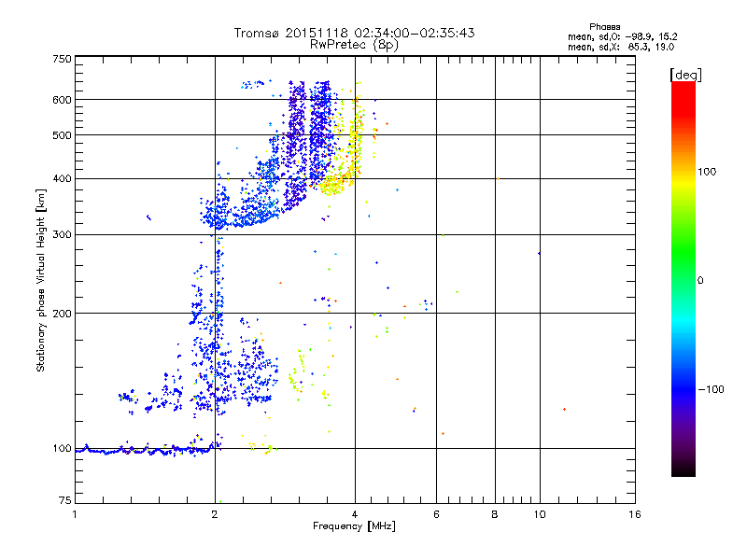Select the 'mean, sd,O: -98.9, 15.2' line

point(622,36)
